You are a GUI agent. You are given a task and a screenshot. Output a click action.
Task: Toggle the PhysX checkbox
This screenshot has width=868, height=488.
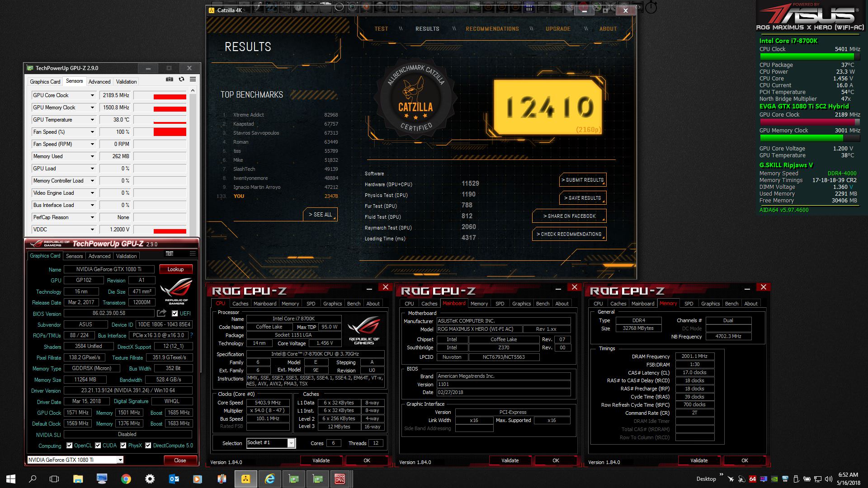click(x=123, y=446)
